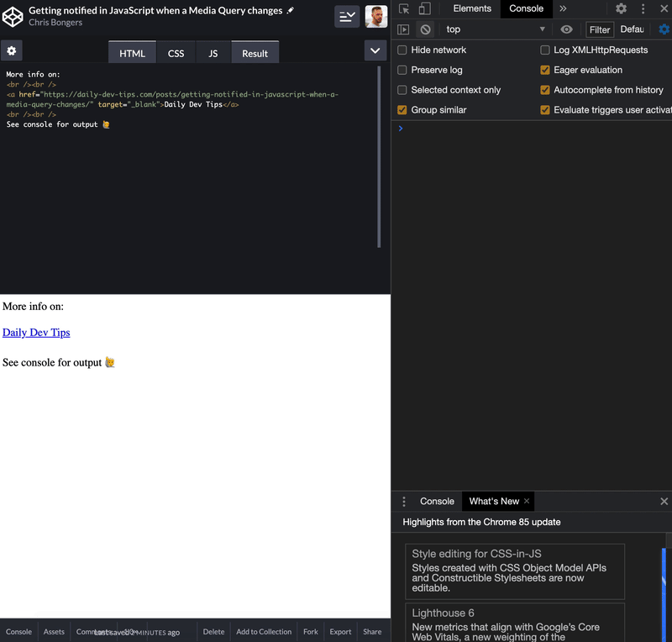
Task: Expand the Default levels dropdown
Action: pyautogui.click(x=632, y=29)
